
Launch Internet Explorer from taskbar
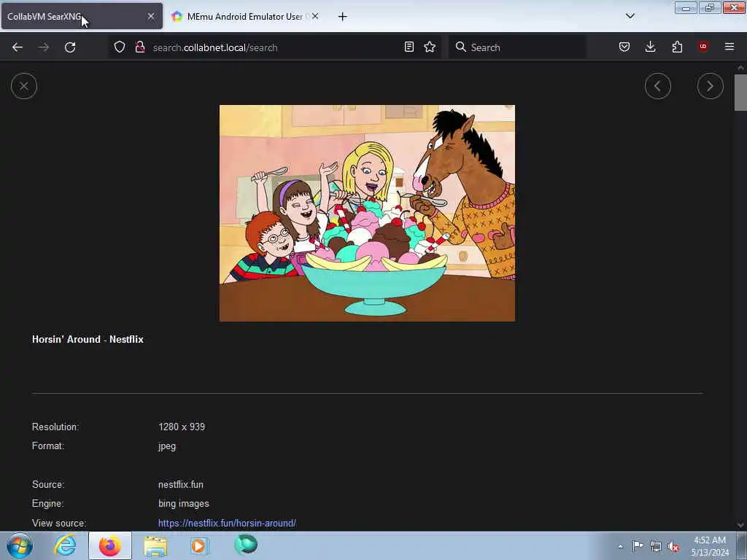tap(65, 545)
